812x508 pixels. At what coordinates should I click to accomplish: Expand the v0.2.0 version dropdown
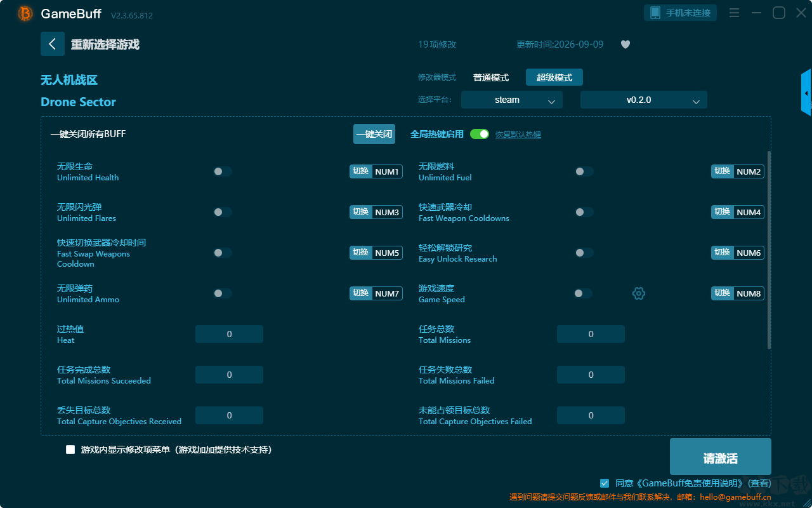(x=644, y=100)
